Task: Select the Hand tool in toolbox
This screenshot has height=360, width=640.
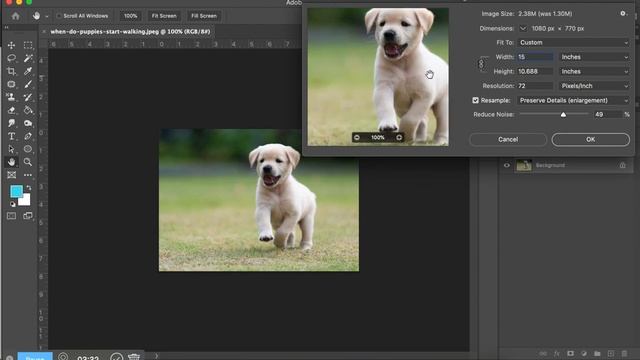Action: click(11, 162)
